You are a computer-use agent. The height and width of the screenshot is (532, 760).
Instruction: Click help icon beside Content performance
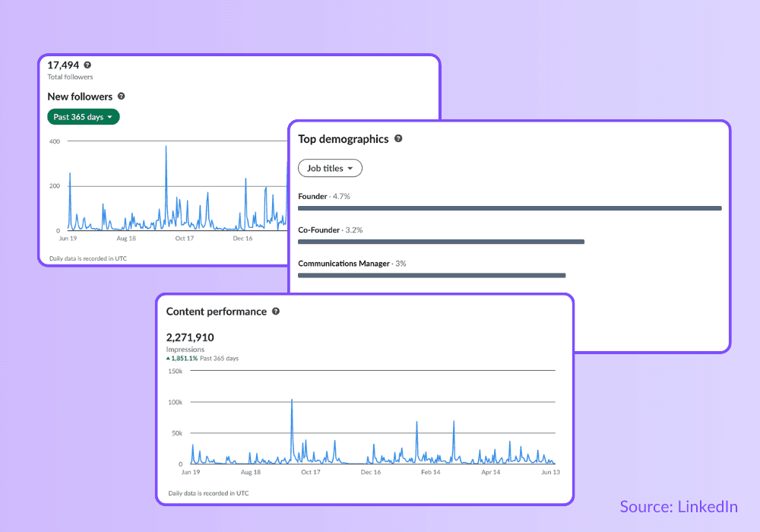(x=276, y=311)
